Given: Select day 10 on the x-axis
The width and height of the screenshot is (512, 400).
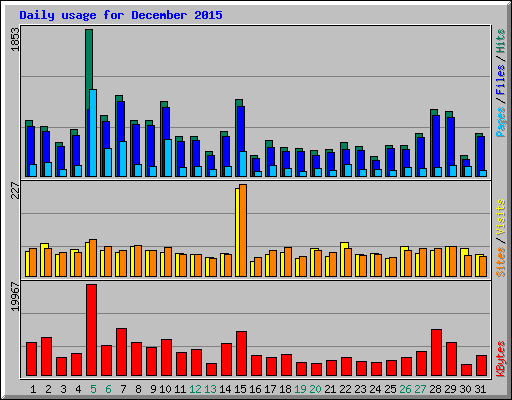Looking at the screenshot, I should (x=165, y=389).
